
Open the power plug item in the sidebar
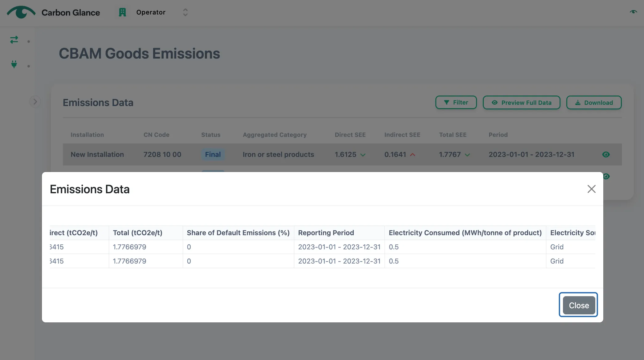click(14, 64)
